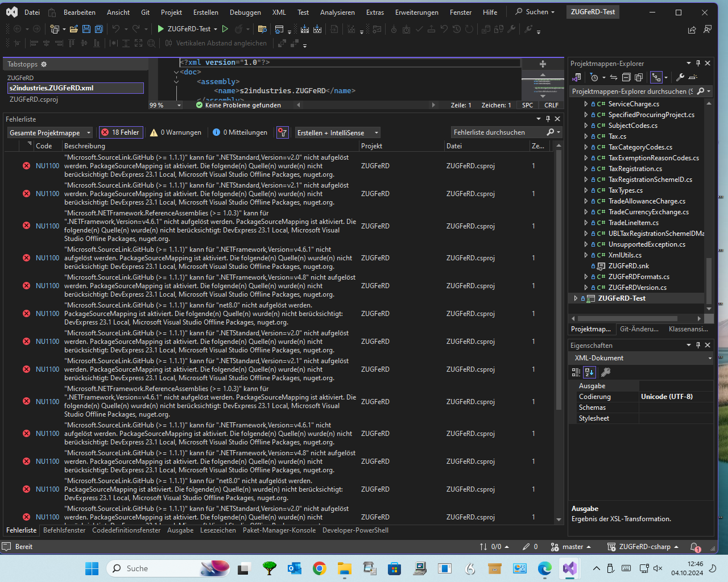This screenshot has height=582, width=728.
Task: Click the Chrome icon on the taskbar
Action: tap(319, 568)
